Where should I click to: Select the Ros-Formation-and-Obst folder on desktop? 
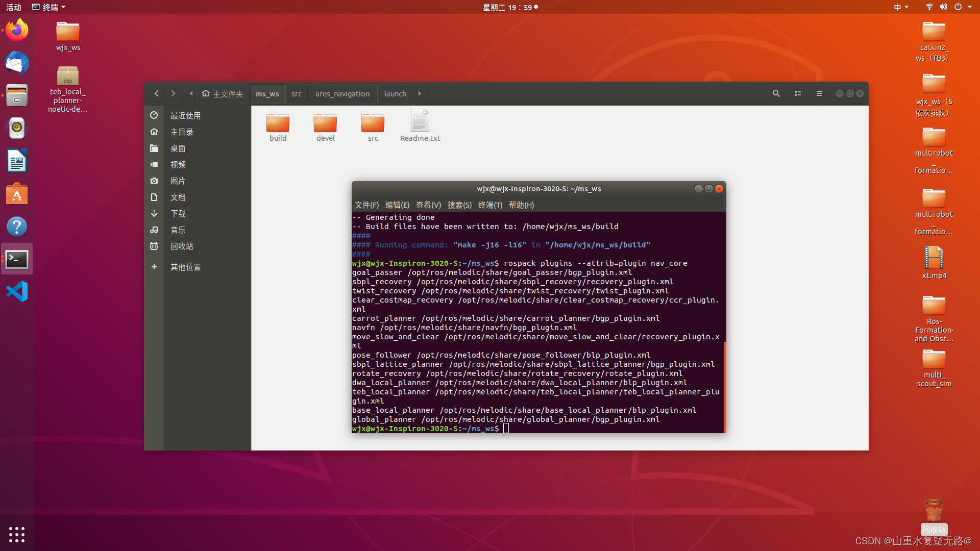(934, 319)
